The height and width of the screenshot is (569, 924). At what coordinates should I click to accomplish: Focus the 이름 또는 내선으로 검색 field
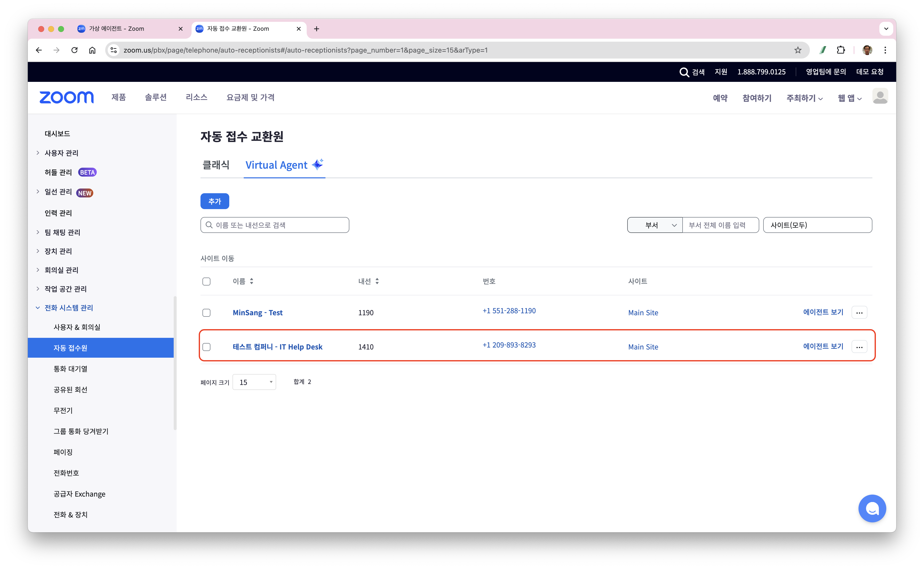274,225
